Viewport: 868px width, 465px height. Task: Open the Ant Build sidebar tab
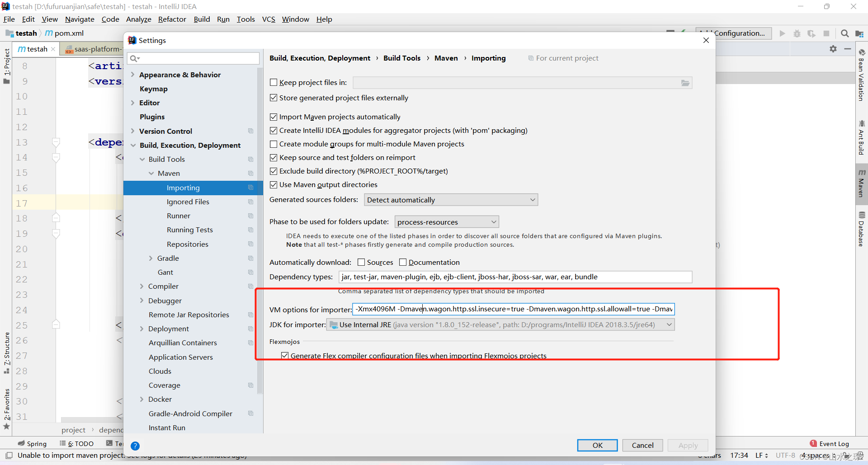[x=862, y=137]
